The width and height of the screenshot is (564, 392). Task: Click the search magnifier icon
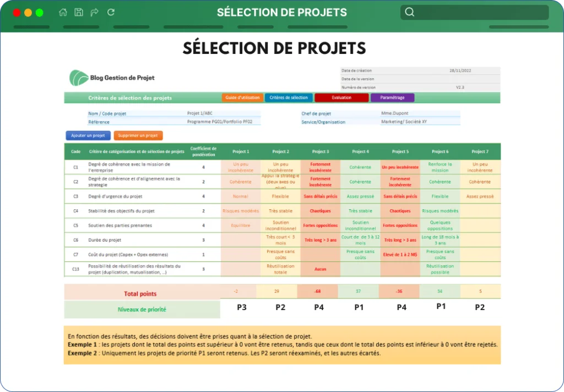[x=409, y=12]
